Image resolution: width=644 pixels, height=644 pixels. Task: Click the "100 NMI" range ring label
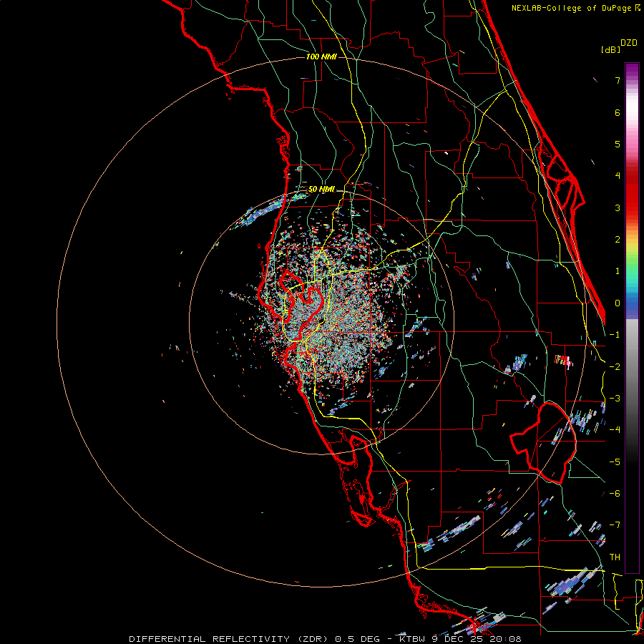click(321, 57)
